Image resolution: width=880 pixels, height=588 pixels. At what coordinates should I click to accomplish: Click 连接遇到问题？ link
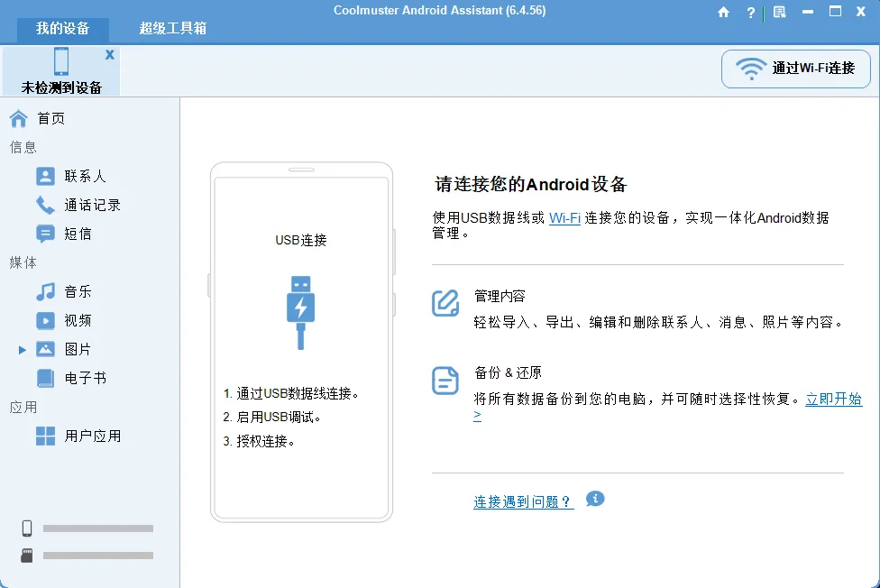point(523,501)
